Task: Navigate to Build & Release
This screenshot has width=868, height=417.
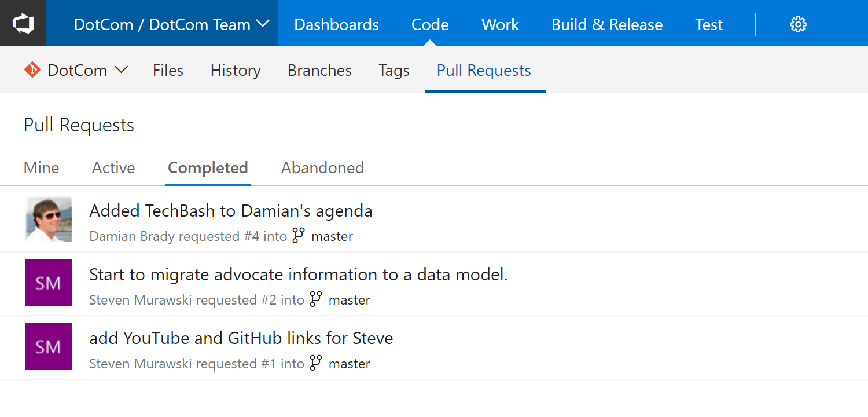Action: 606,24
